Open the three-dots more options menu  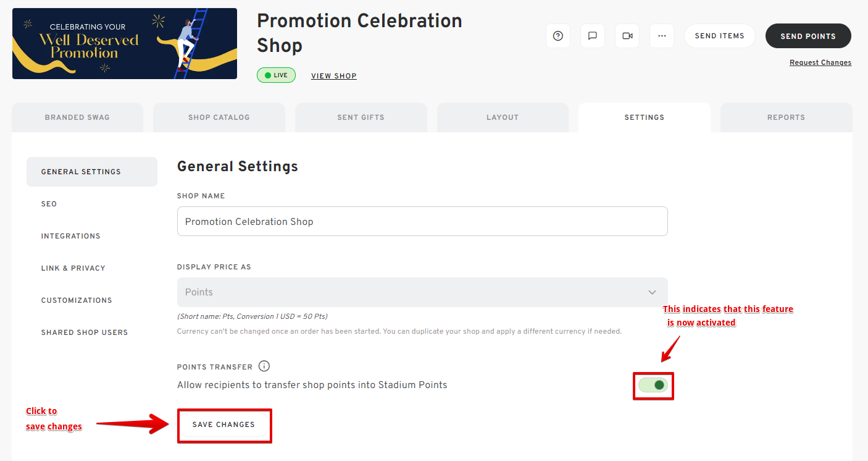[x=662, y=36]
